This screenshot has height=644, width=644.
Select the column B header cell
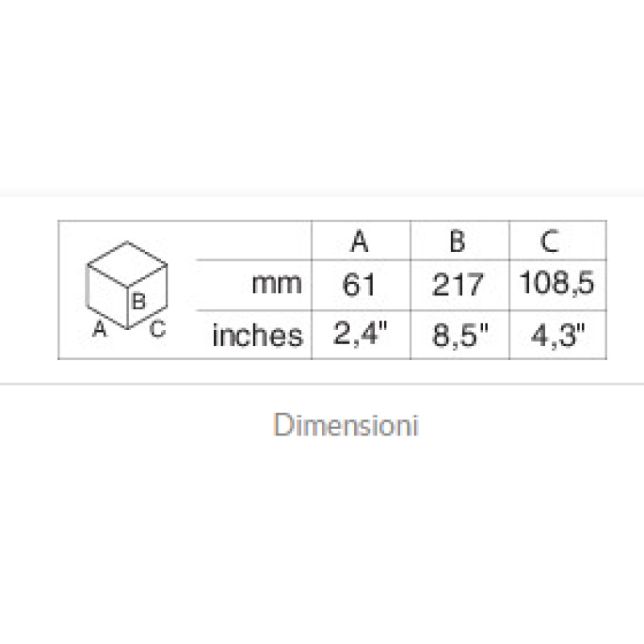tap(460, 242)
